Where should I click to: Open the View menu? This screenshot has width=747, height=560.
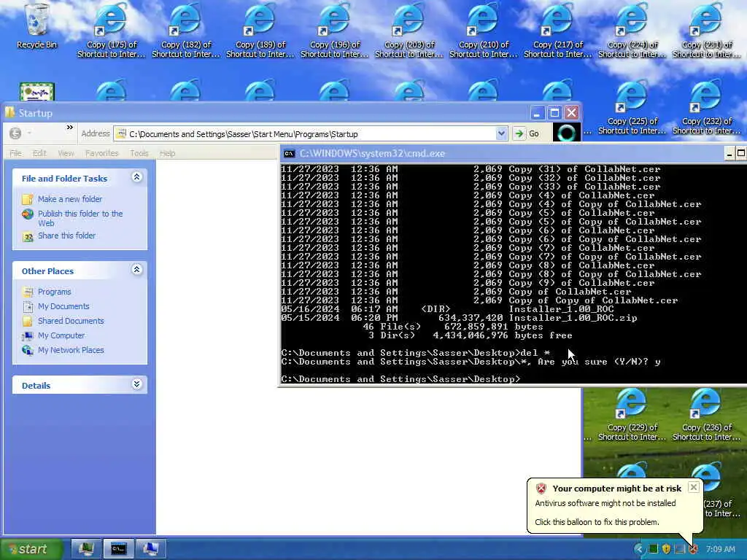(x=66, y=153)
